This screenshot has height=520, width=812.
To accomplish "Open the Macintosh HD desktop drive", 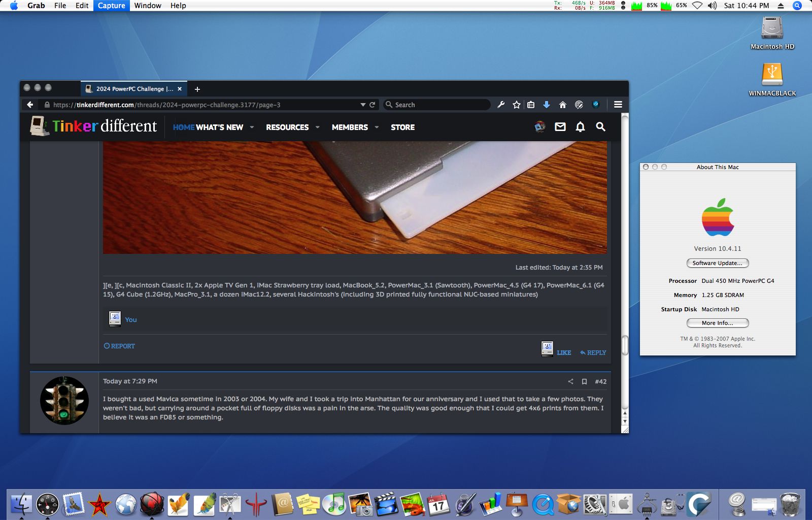I will pyautogui.click(x=772, y=33).
